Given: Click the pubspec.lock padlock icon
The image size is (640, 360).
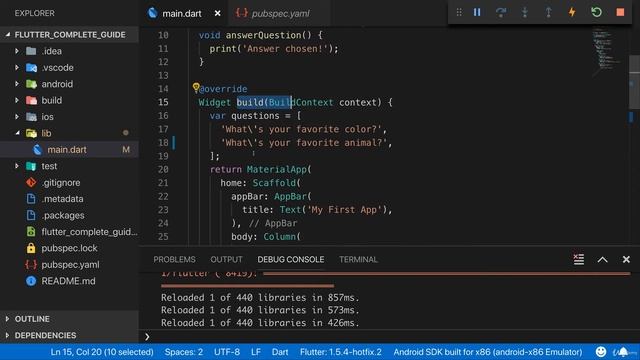Looking at the screenshot, I should point(31,248).
